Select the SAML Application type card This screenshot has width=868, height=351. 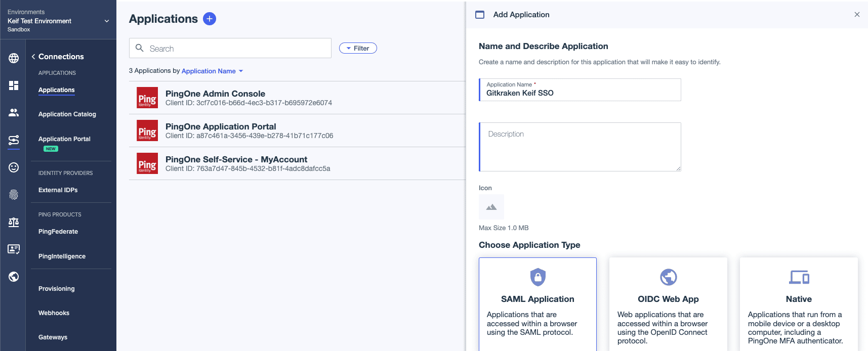[x=538, y=304]
